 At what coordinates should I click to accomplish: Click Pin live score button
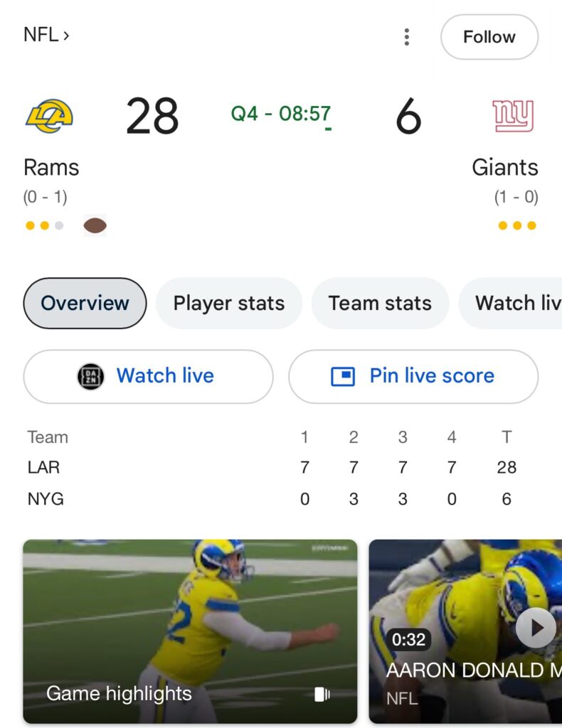(413, 377)
